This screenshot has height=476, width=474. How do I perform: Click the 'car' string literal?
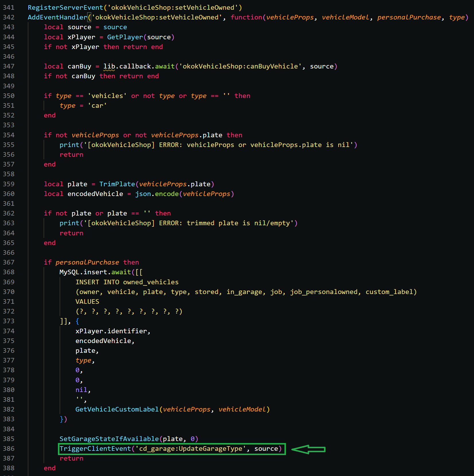97,106
